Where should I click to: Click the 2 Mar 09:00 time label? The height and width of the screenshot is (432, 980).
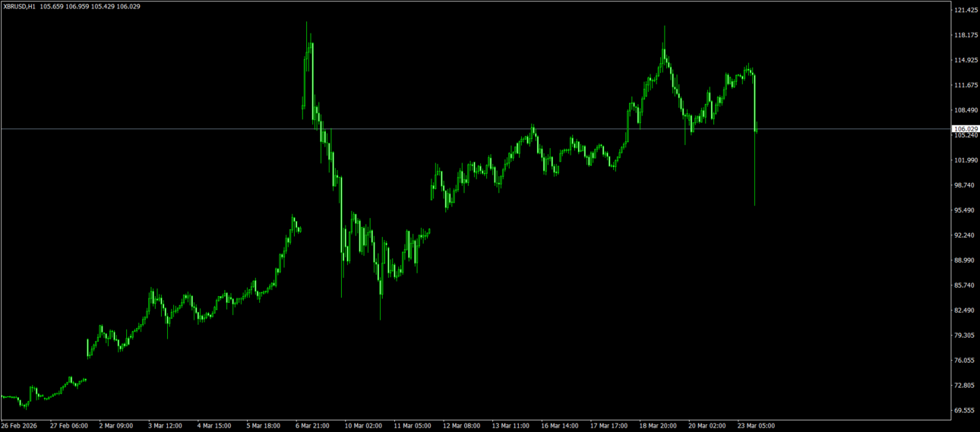click(x=117, y=426)
